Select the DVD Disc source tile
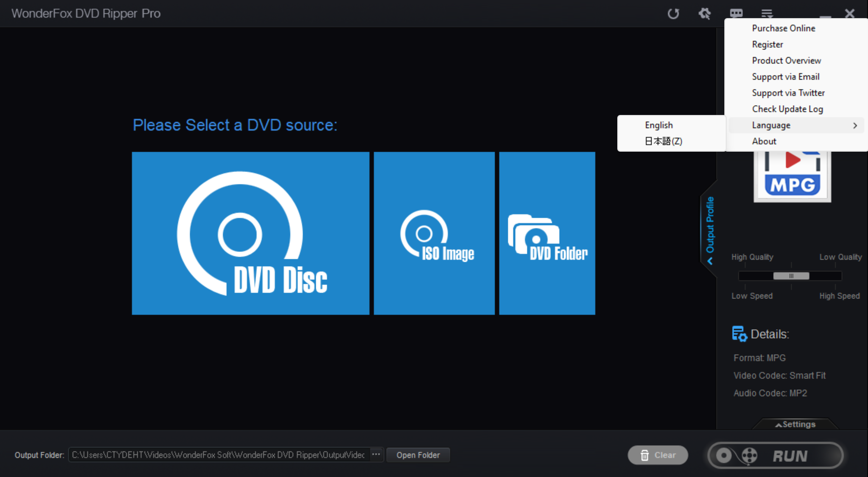 coord(251,233)
